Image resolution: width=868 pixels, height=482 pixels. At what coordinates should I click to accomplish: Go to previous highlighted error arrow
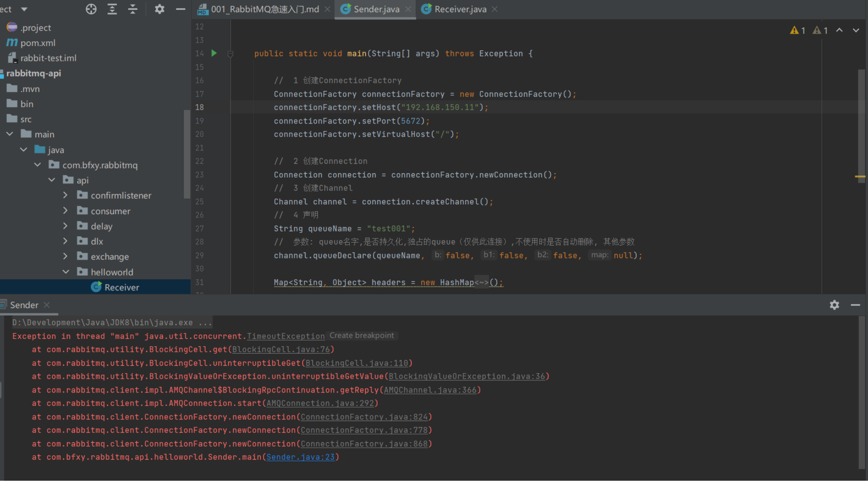pos(840,30)
